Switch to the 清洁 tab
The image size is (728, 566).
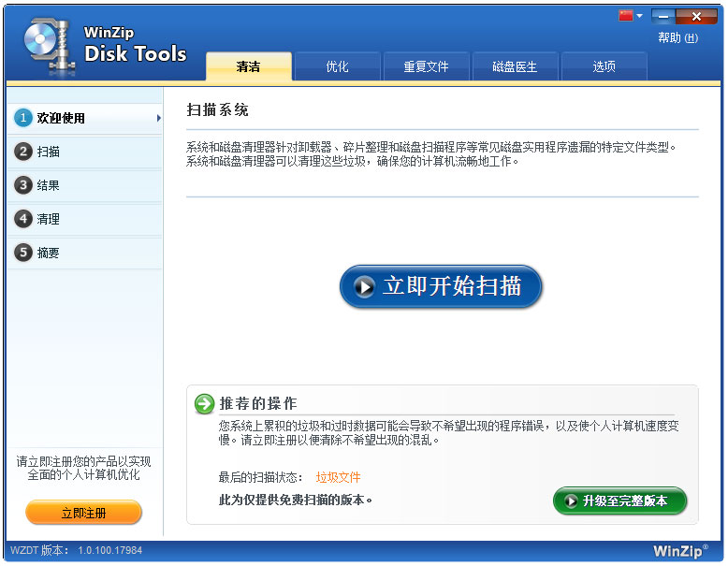click(x=248, y=66)
